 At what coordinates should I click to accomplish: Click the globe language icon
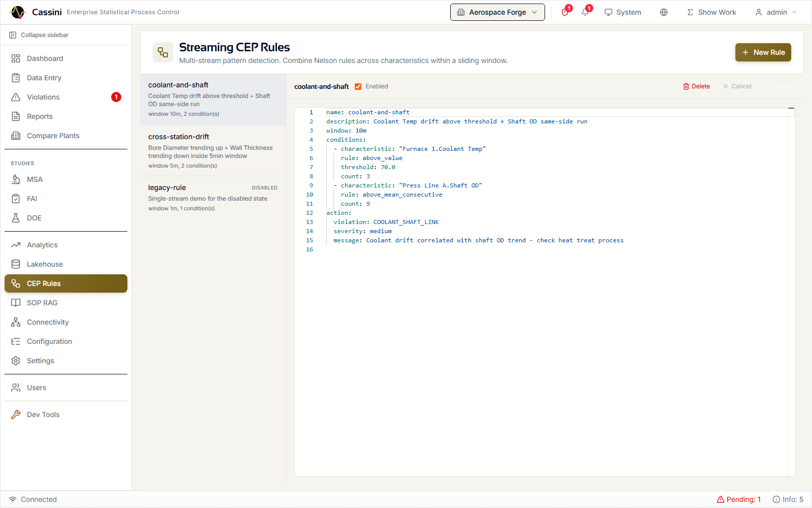[x=664, y=12]
